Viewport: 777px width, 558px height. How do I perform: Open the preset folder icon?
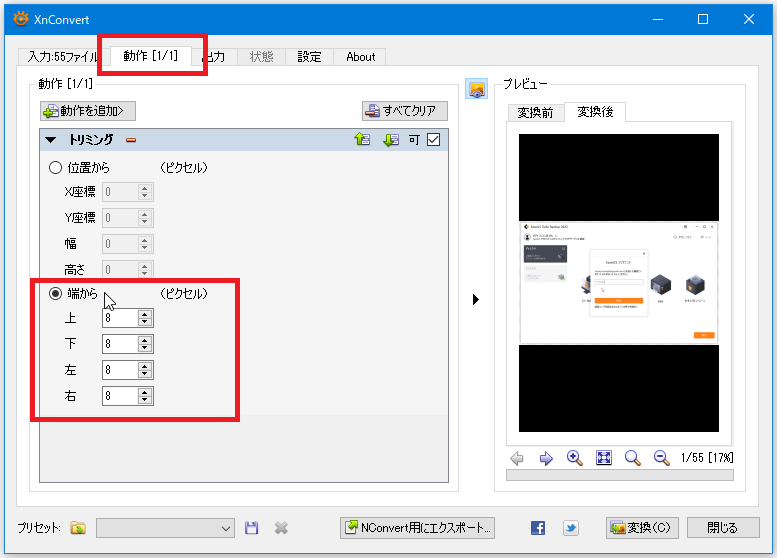click(x=78, y=527)
